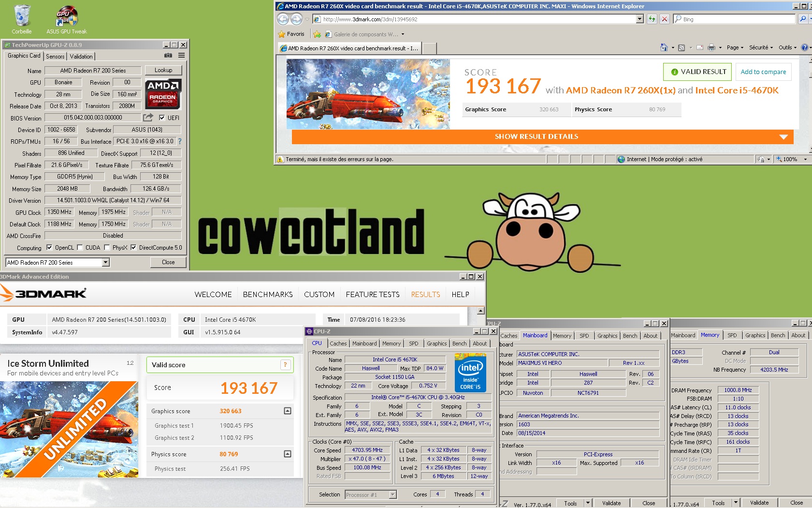Click SHOW RESULT DETAILS orange bar

pyautogui.click(x=543, y=136)
